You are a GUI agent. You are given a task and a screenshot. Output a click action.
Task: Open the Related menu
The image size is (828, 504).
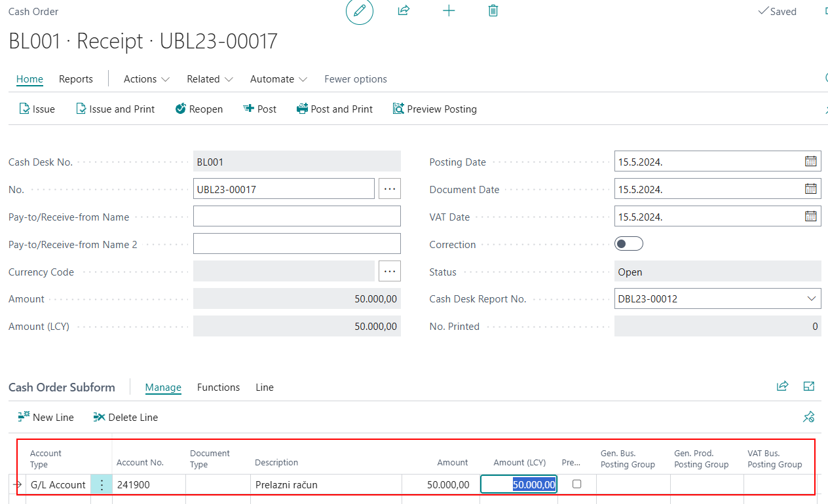(210, 79)
